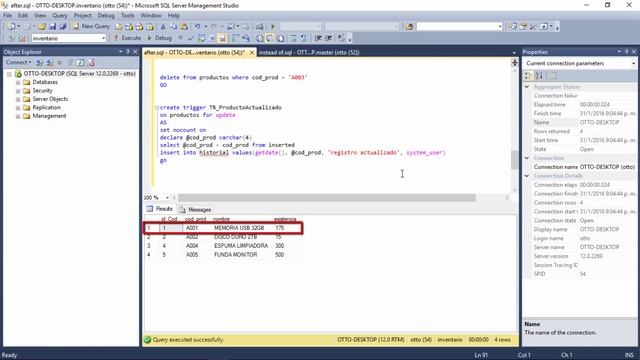Click the Object Explorer pin icon

(x=128, y=52)
